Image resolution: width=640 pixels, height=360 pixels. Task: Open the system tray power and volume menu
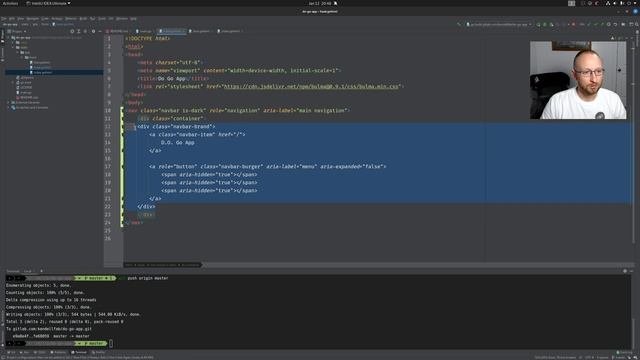point(622,3)
